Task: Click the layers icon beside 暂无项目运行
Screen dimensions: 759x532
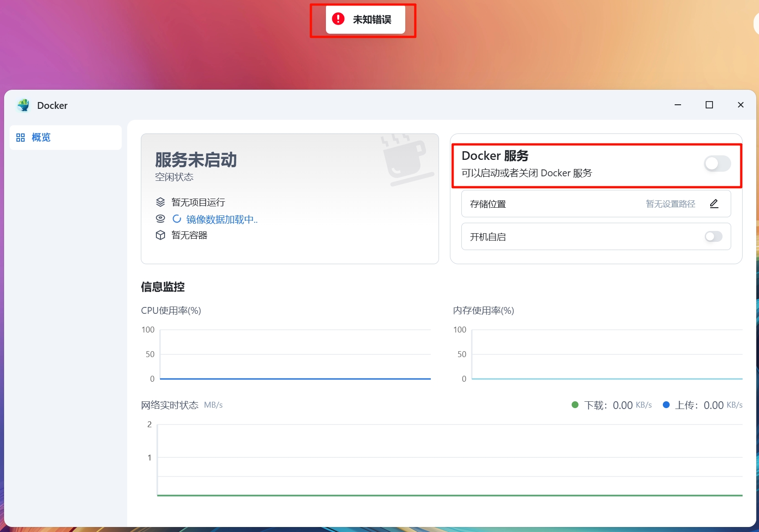Action: click(160, 202)
